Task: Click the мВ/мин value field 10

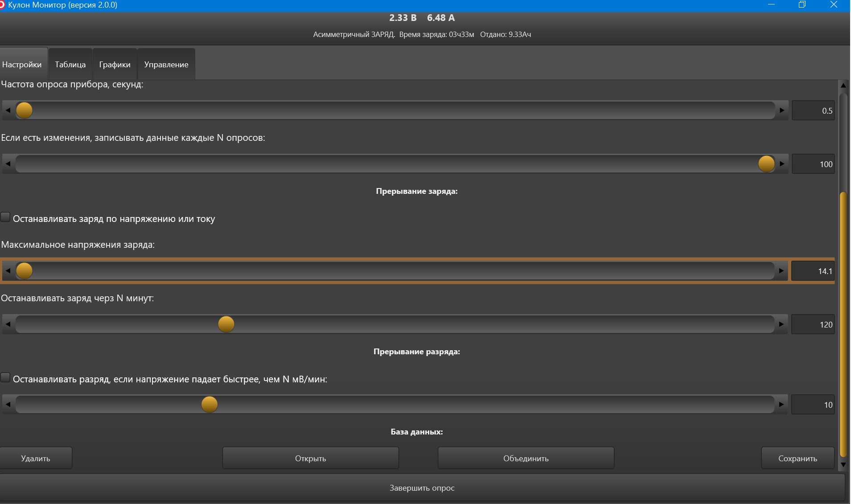Action: 813,405
